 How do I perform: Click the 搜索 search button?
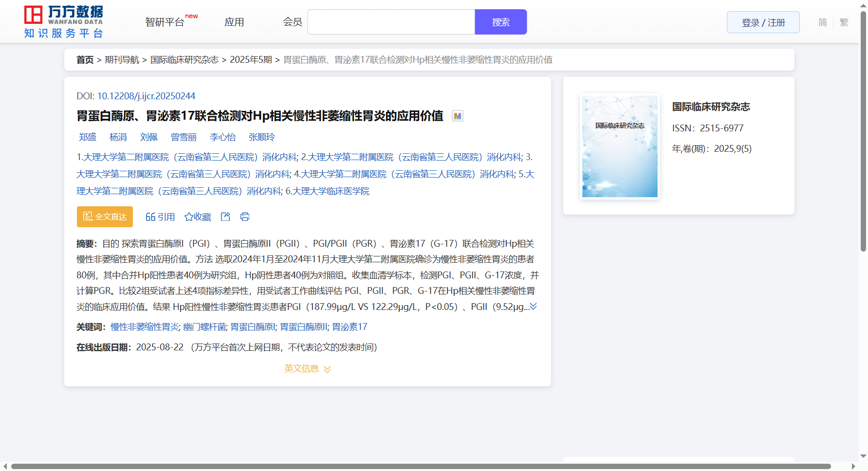(x=500, y=22)
